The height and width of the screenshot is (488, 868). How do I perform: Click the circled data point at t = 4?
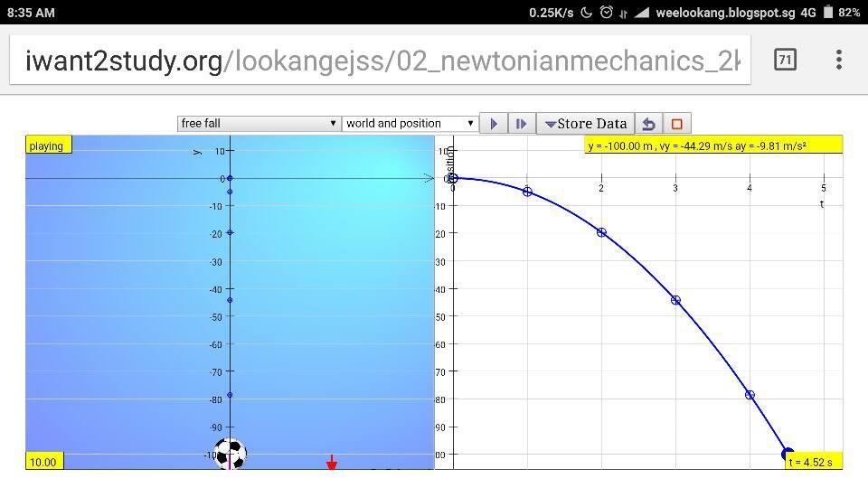tap(750, 395)
